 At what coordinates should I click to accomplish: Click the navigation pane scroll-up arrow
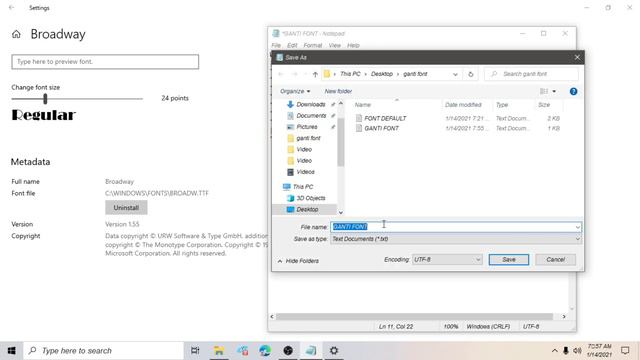click(x=341, y=104)
